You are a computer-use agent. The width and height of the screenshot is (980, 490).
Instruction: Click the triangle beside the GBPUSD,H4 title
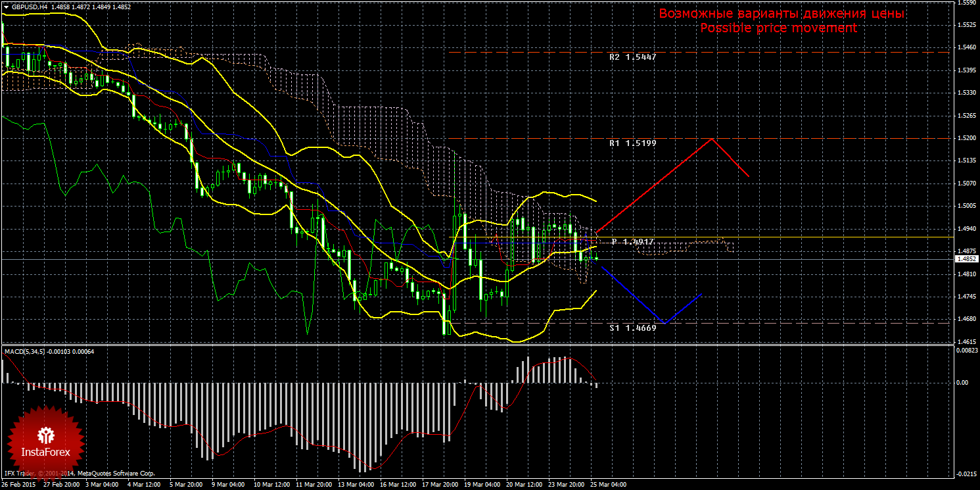[5, 7]
